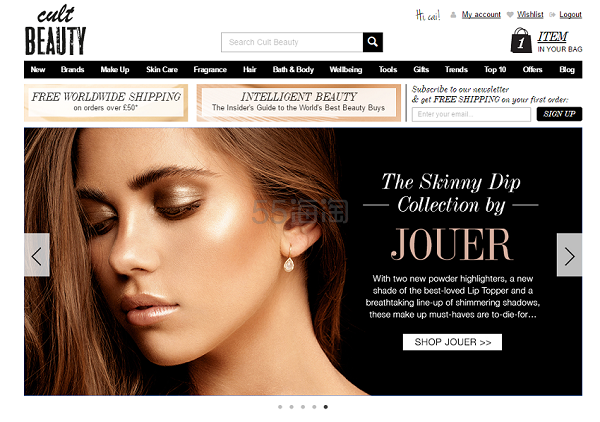Open the Fragrance menu
The height and width of the screenshot is (422, 600).
pyautogui.click(x=210, y=70)
